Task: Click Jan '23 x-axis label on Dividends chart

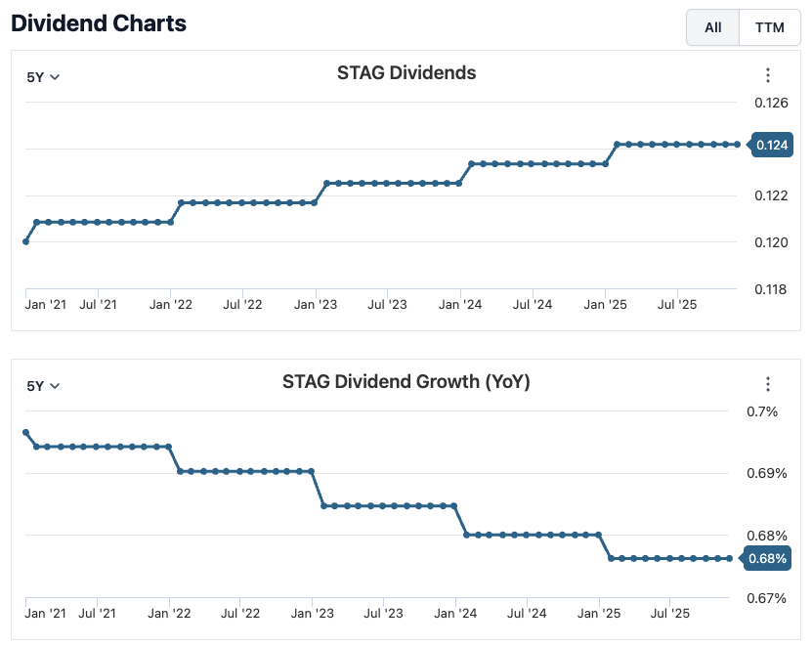Action: [316, 305]
